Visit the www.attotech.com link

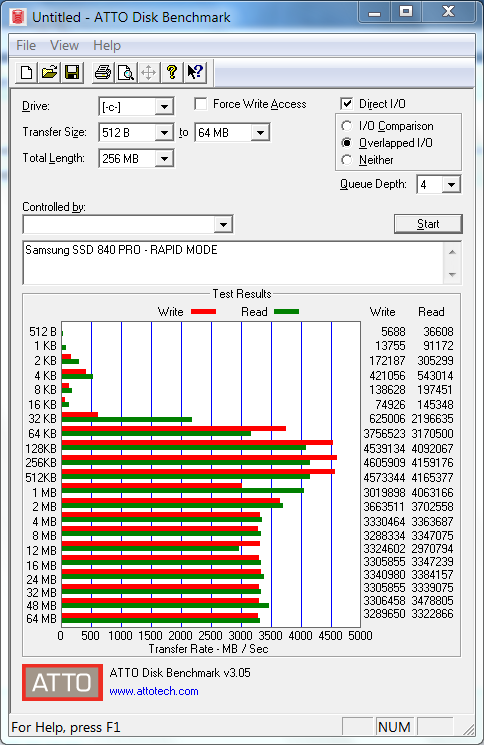pyautogui.click(x=154, y=691)
